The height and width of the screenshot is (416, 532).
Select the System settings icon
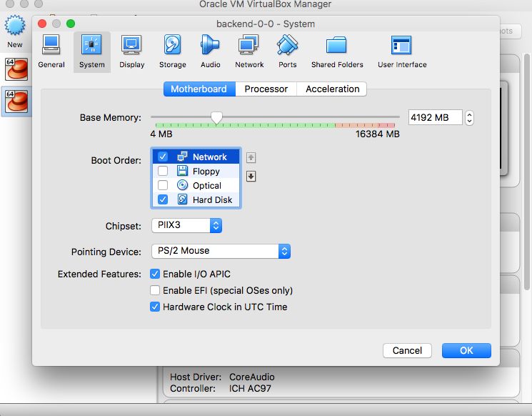pos(91,51)
